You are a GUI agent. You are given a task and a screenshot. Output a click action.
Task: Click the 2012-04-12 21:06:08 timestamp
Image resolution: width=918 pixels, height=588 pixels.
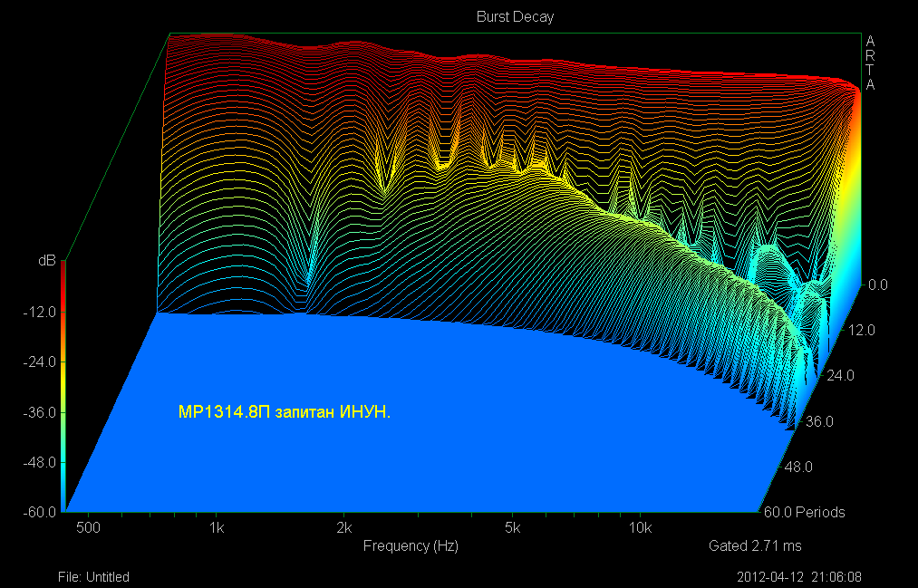tap(799, 577)
